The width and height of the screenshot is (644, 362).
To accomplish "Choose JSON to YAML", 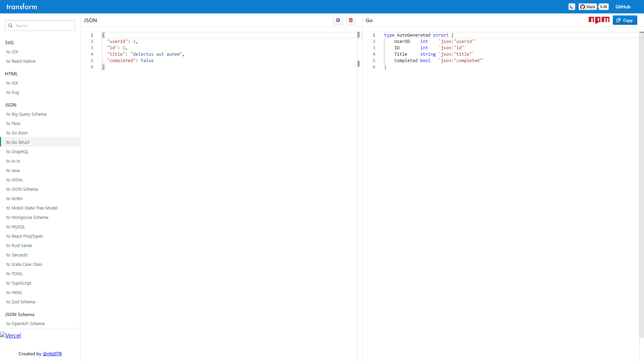I will 40,292.
